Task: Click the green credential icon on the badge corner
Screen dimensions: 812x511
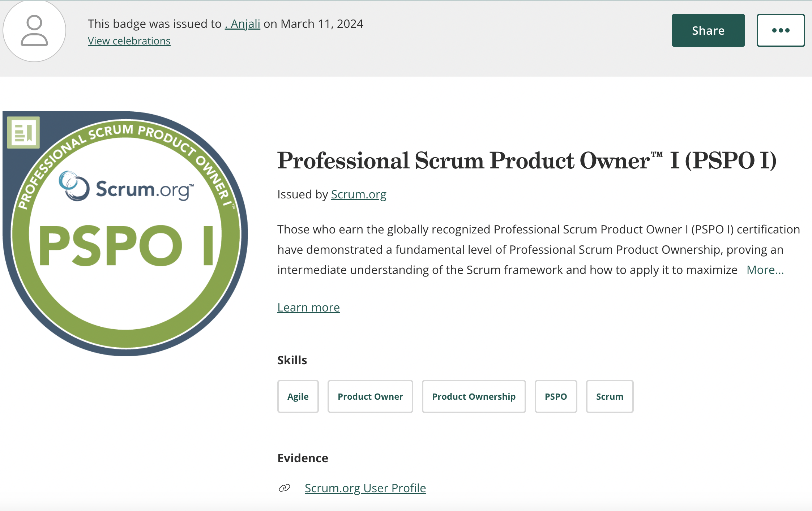Action: [23, 132]
